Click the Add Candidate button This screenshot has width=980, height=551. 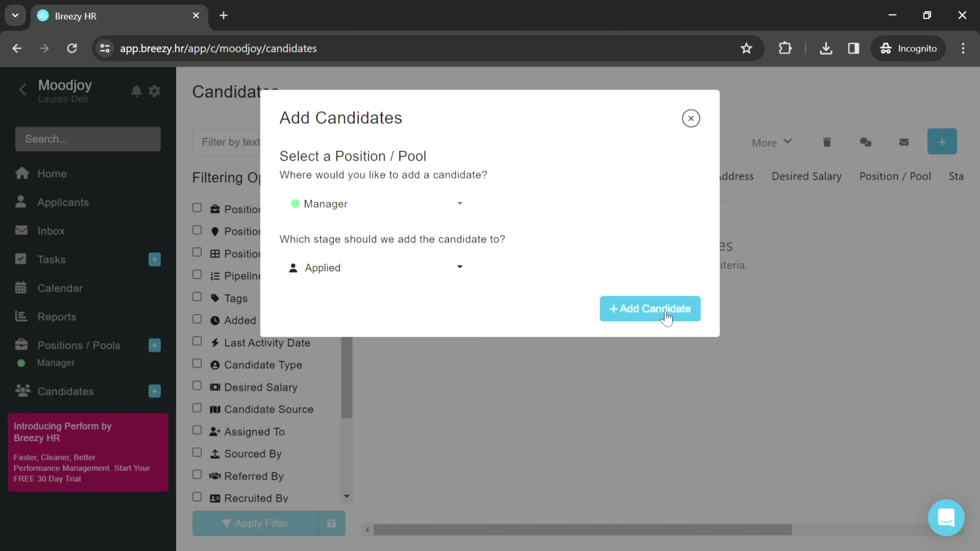click(650, 308)
